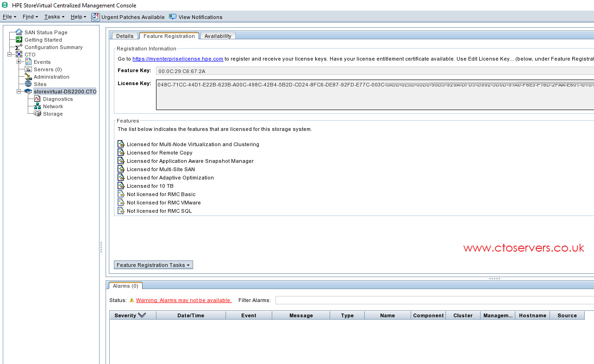Switch to the Availability tab

[218, 36]
